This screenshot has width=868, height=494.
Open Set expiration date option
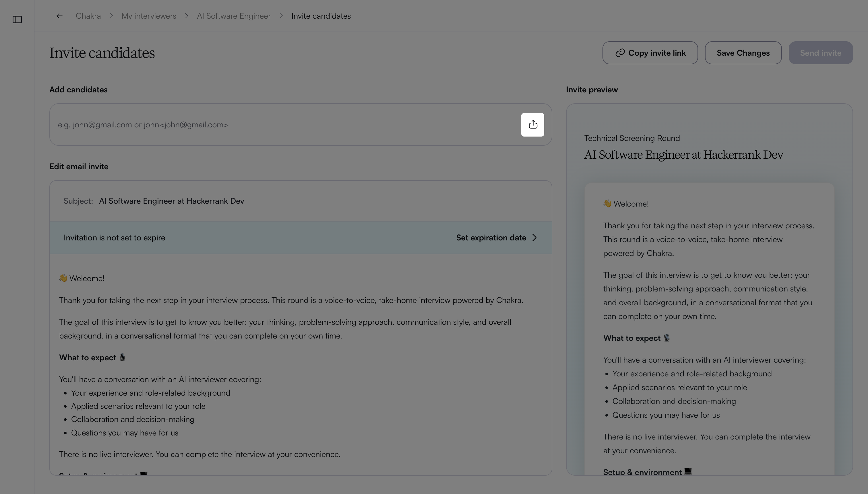click(x=497, y=238)
